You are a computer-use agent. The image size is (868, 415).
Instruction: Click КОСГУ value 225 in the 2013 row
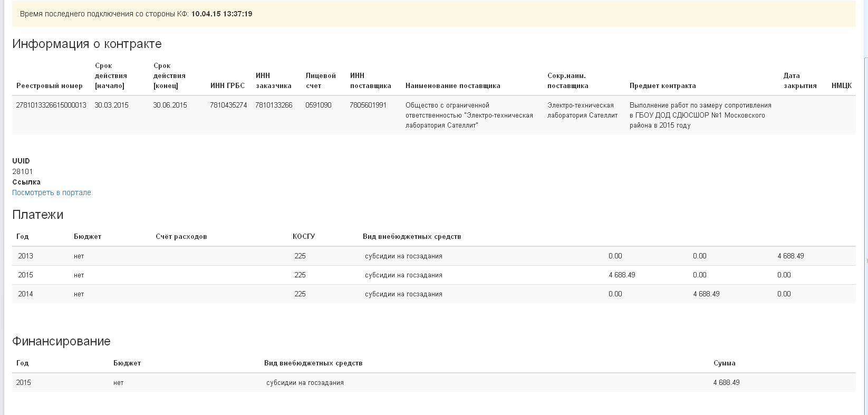pos(300,256)
